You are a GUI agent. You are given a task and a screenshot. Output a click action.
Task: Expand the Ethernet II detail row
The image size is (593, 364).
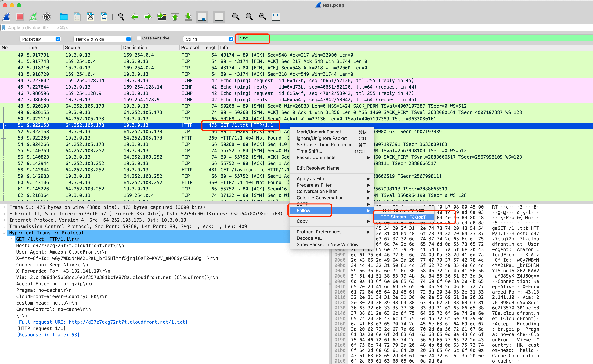[x=4, y=214]
